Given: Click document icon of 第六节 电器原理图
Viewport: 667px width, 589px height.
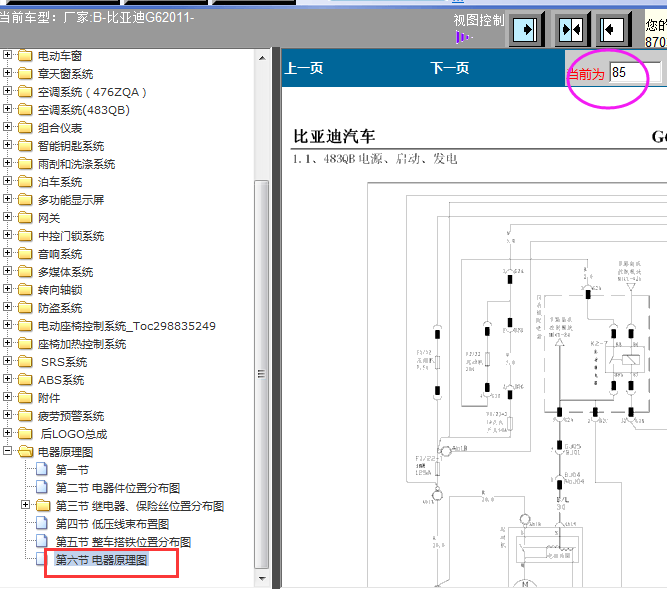Looking at the screenshot, I should 42,559.
